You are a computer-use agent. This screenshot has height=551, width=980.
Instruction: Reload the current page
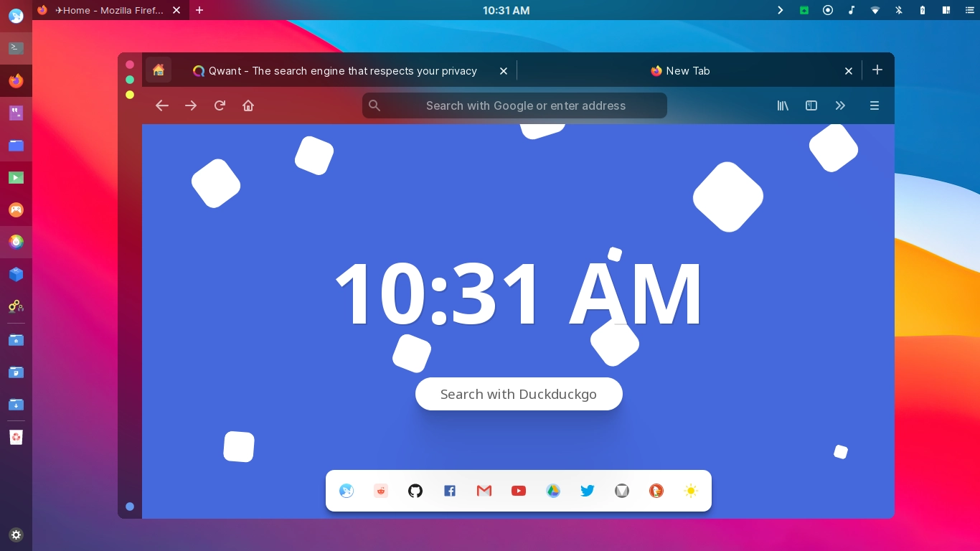tap(220, 105)
